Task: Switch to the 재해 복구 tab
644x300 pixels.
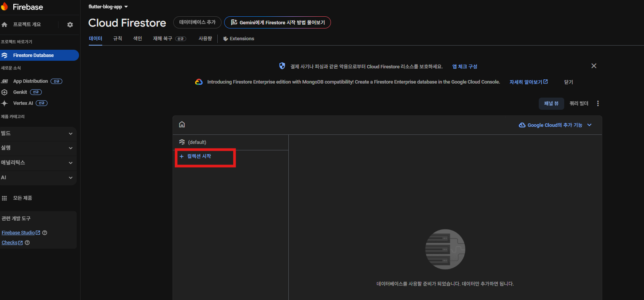Action: [x=169, y=39]
